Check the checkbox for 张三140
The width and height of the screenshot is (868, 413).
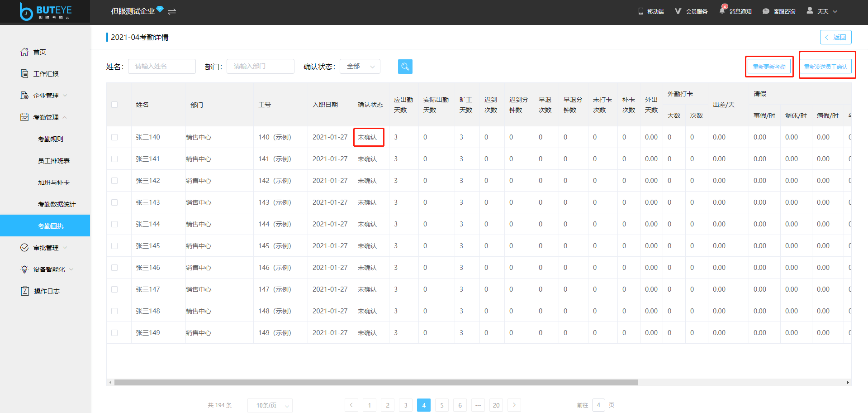tap(114, 137)
